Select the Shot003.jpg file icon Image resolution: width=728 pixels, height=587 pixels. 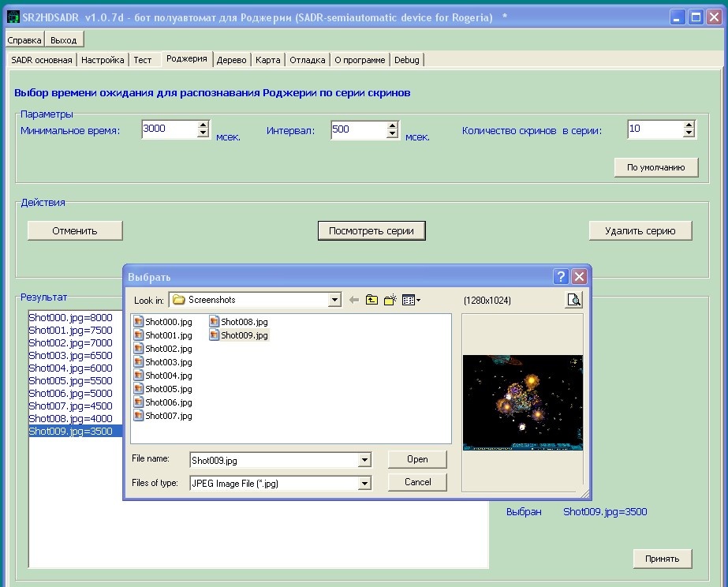(138, 362)
